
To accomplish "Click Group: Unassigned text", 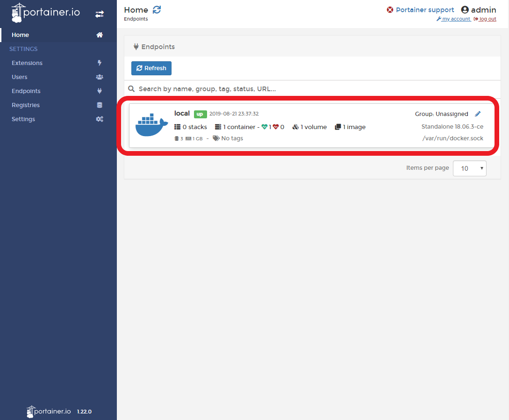I will tap(442, 114).
